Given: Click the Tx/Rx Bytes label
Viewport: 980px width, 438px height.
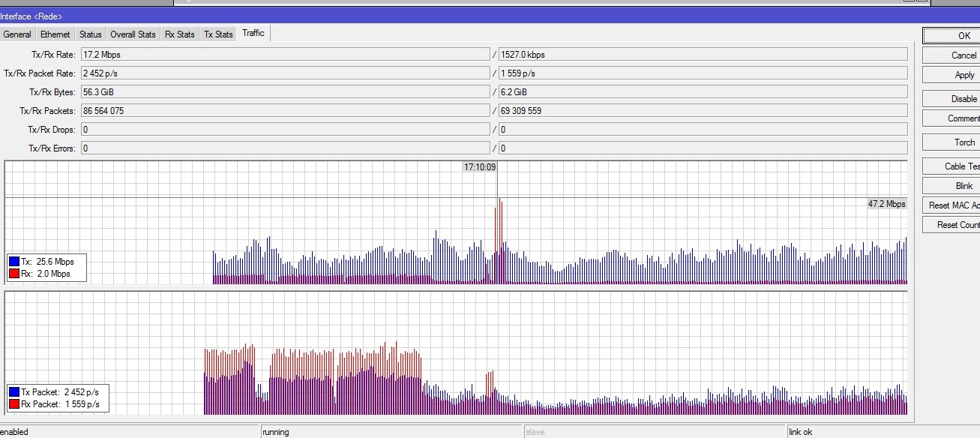Looking at the screenshot, I should 52,92.
